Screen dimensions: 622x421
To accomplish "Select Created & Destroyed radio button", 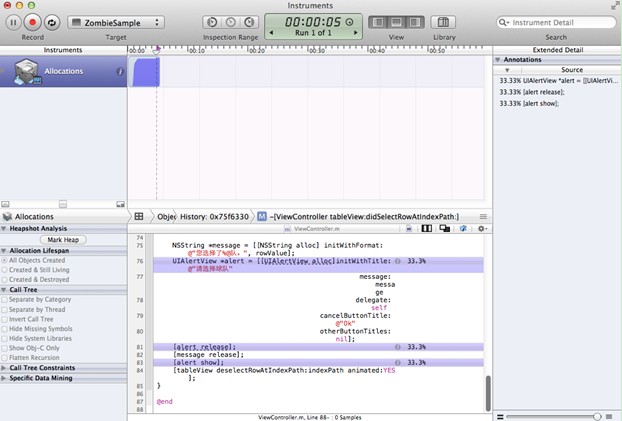I will pos(4,279).
